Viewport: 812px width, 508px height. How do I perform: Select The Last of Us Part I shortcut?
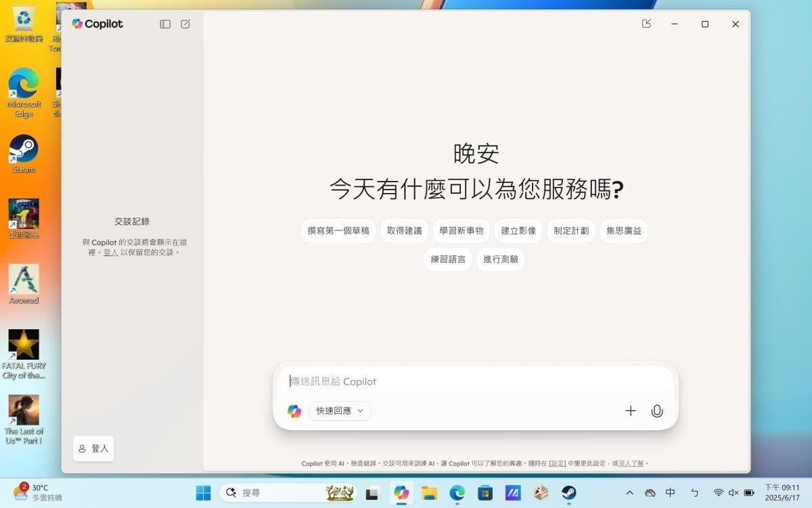point(24,420)
